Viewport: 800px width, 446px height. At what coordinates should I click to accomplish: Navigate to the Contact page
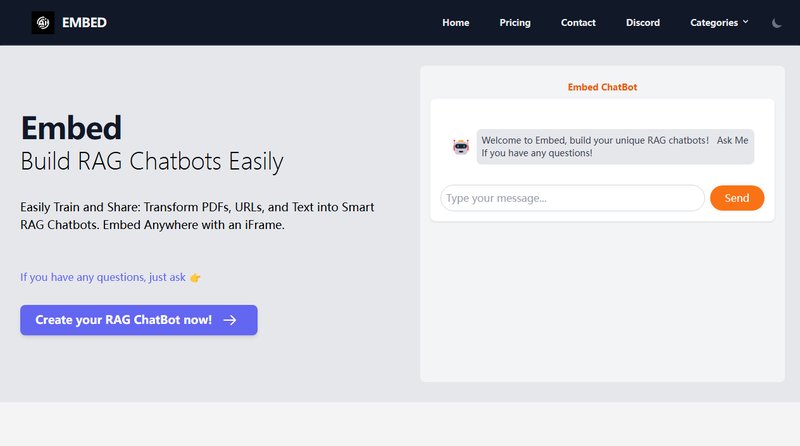tap(578, 23)
